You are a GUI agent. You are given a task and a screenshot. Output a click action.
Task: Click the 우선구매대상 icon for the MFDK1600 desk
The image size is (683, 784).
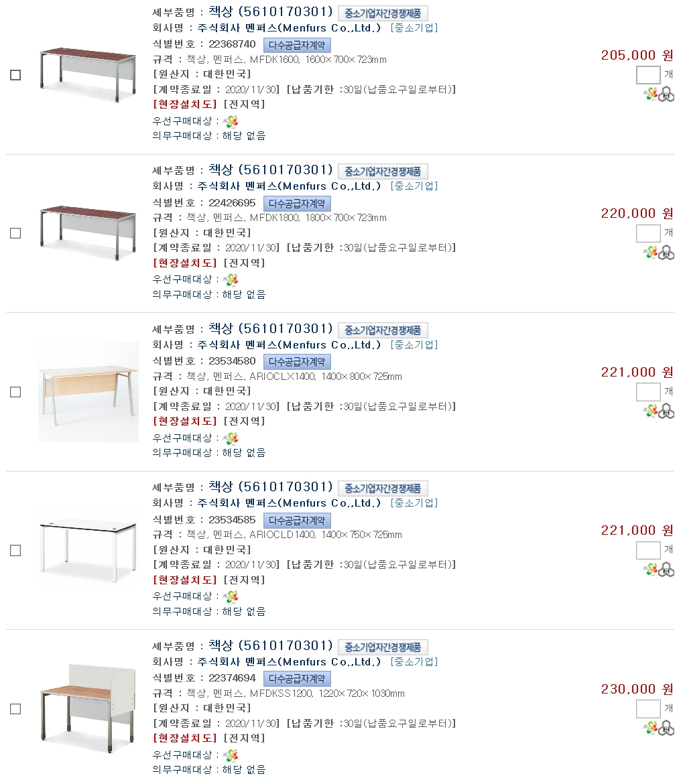(231, 121)
